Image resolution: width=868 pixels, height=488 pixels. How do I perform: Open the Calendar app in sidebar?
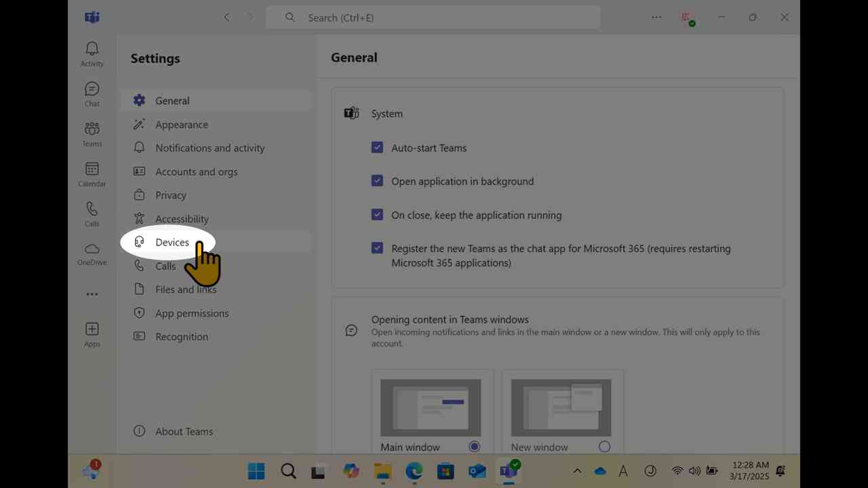pyautogui.click(x=92, y=174)
